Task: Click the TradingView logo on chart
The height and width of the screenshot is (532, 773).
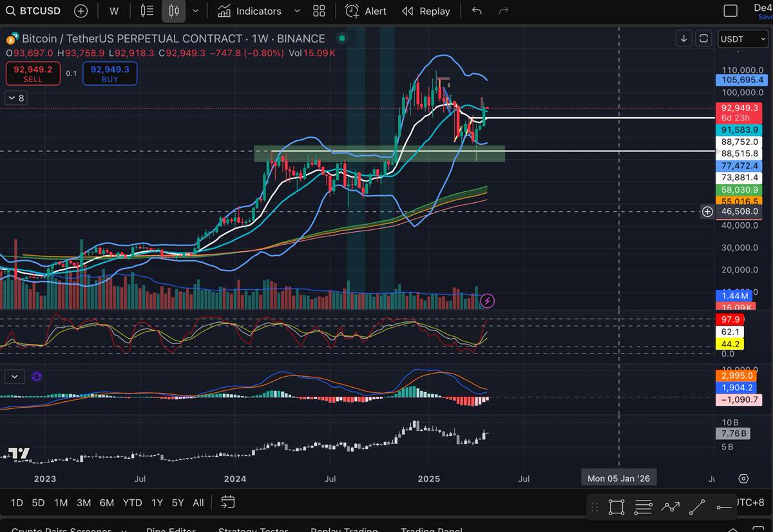Action: 19,453
